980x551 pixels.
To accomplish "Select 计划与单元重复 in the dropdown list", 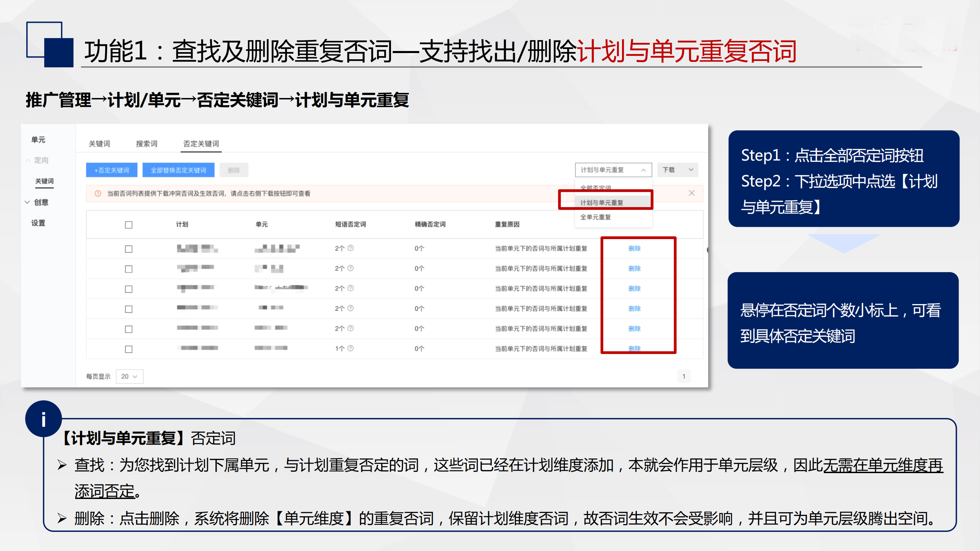I will click(x=602, y=203).
